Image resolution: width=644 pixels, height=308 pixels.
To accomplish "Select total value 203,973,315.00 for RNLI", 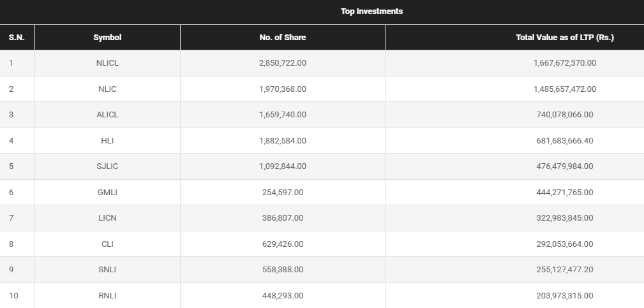I will (564, 295).
